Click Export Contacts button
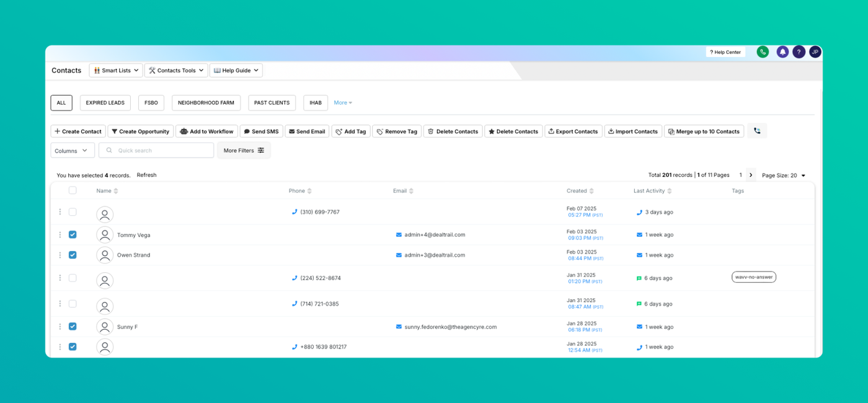Screen dimensions: 868x403 click(x=573, y=131)
